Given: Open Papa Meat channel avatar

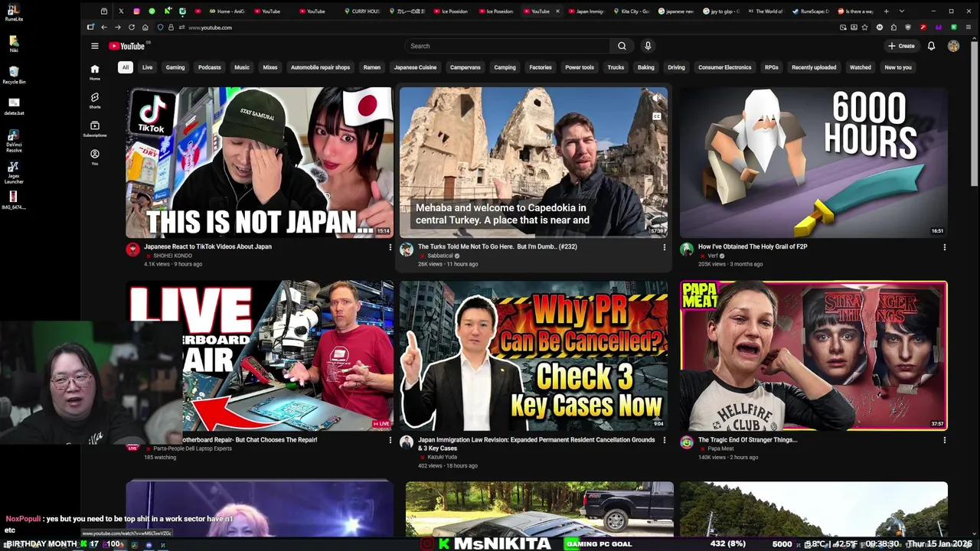Looking at the screenshot, I should [687, 442].
